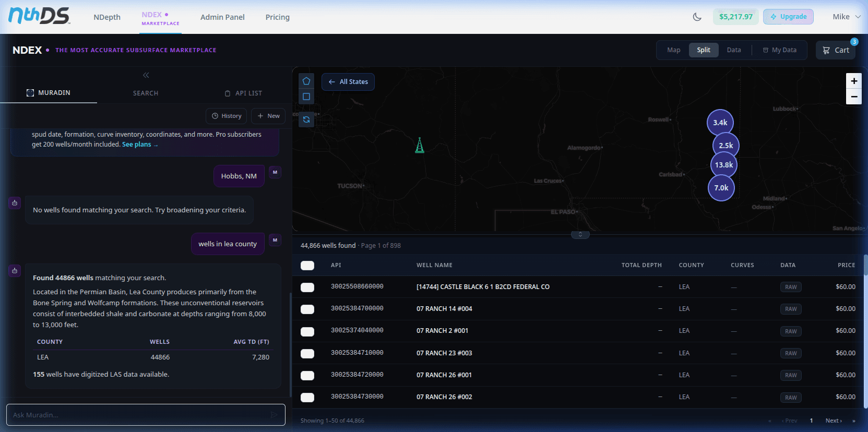Jump to last page double arrow

click(854, 421)
